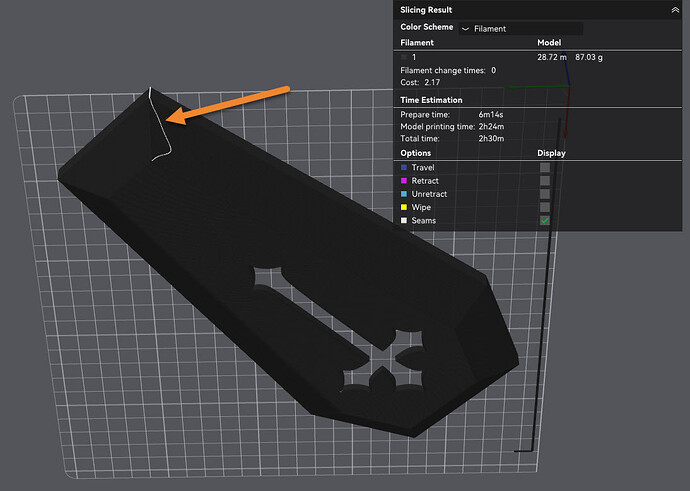Click the Seams option label
Viewport: 690px width, 491px height.
point(423,220)
